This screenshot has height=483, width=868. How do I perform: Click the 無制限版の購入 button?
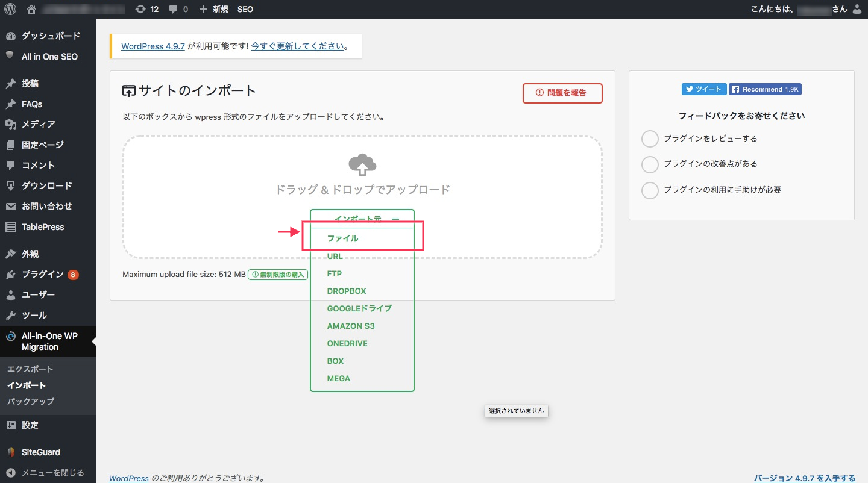(278, 274)
